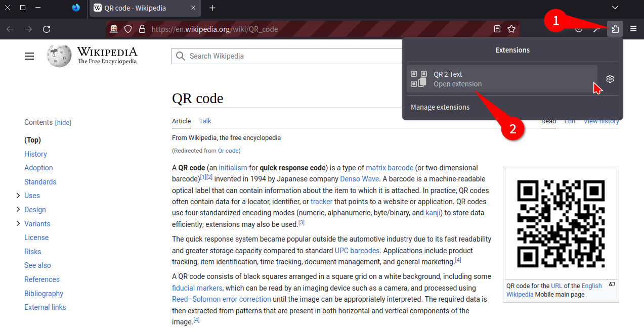The height and width of the screenshot is (332, 644).
Task: Go to See also section
Action: [37, 265]
